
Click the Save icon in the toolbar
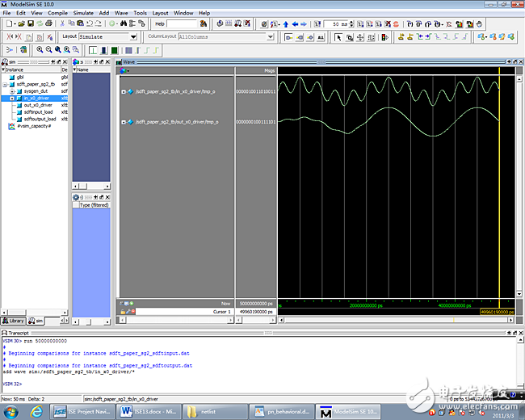coord(31,24)
